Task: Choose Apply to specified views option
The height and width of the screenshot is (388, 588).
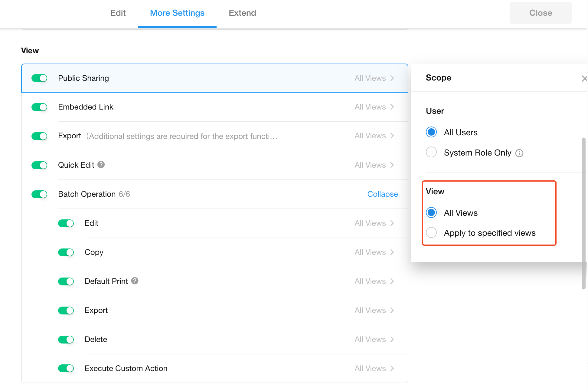Action: (431, 233)
